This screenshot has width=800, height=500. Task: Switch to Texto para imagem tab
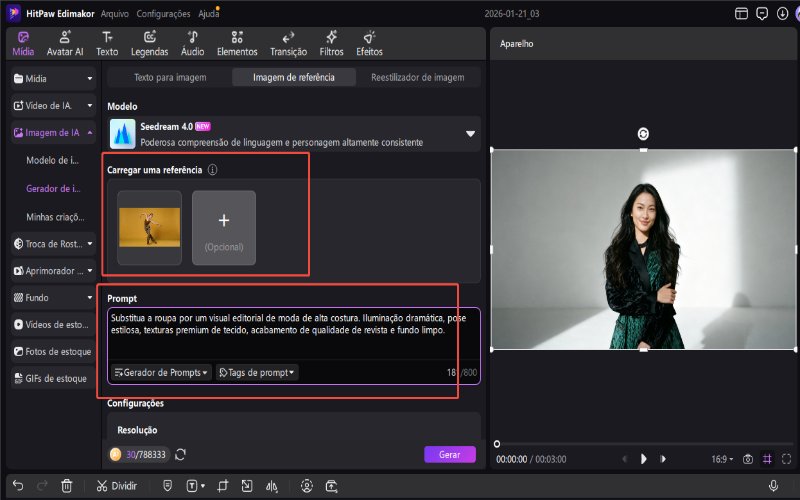coord(170,78)
